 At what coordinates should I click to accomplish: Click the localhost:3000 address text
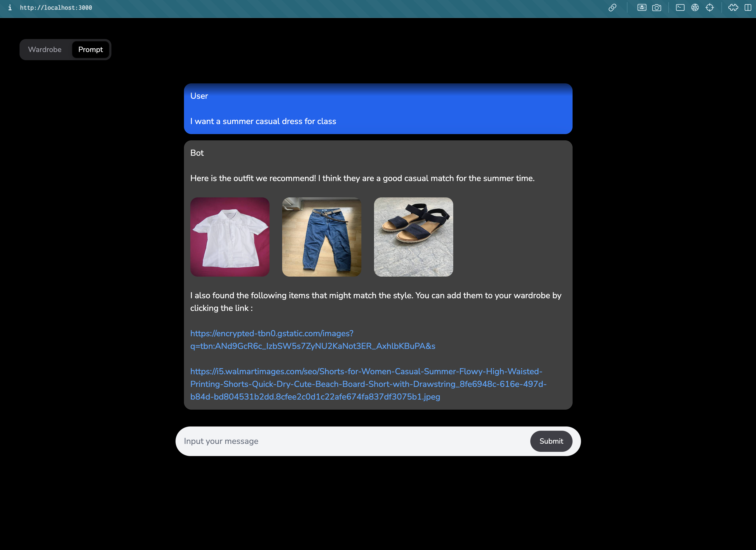56,8
